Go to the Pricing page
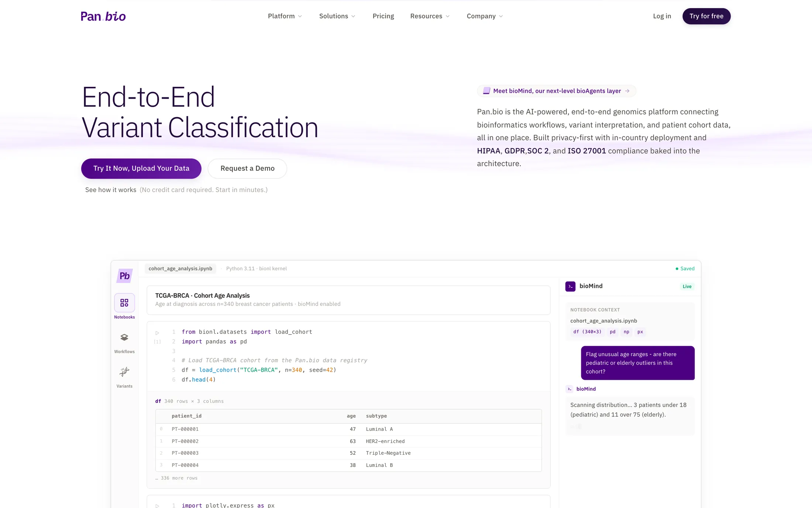812x508 pixels. (383, 16)
